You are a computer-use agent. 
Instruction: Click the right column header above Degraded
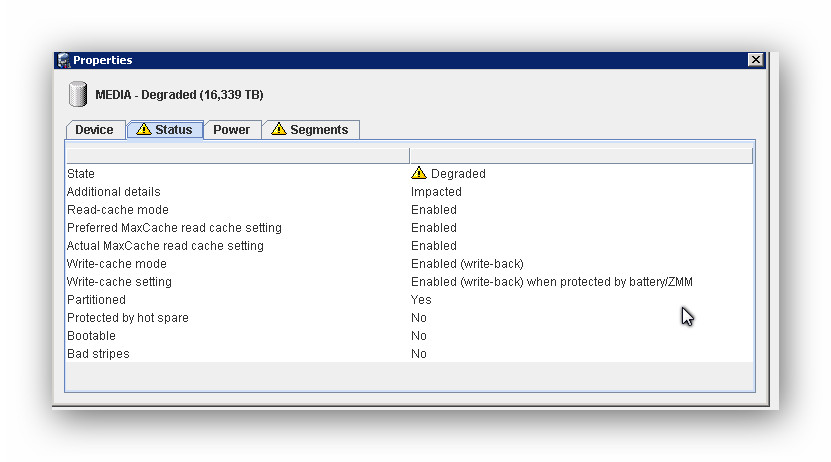pos(580,156)
